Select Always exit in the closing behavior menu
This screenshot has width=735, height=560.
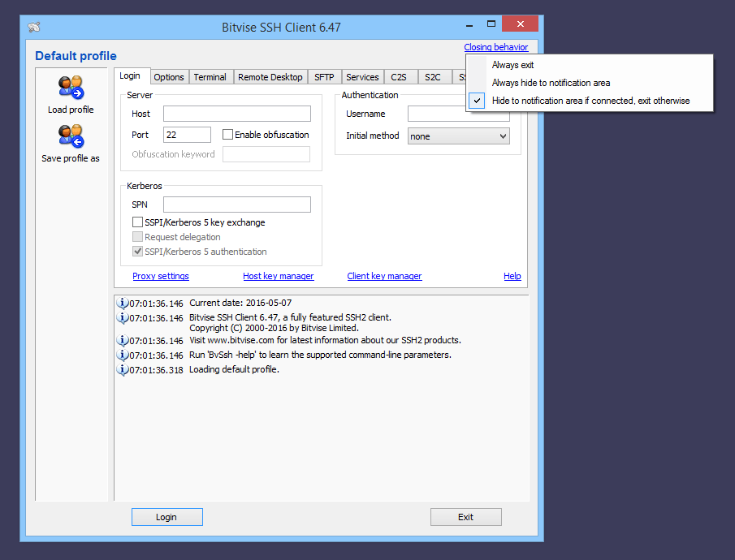(x=512, y=65)
